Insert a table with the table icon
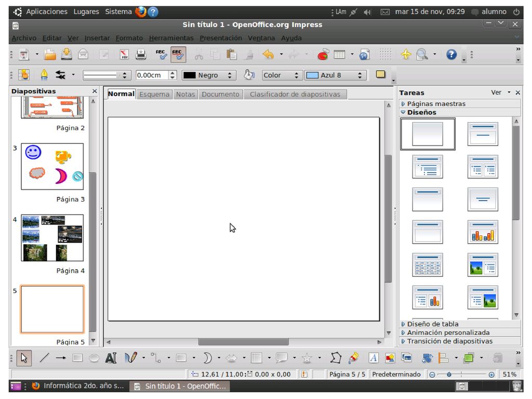The width and height of the screenshot is (532, 399). tap(339, 54)
